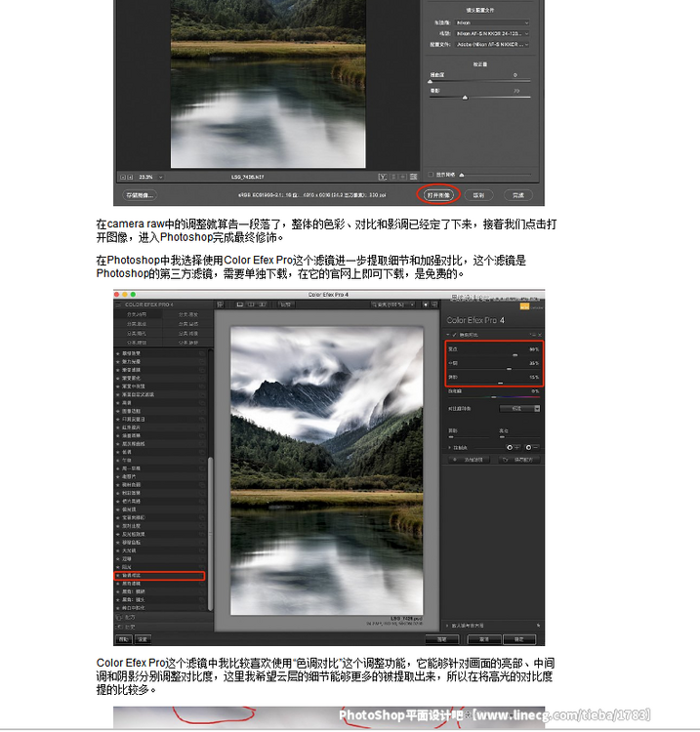Click the vignetting slider handle valued 70
This screenshot has width=700, height=732.
coord(465,98)
